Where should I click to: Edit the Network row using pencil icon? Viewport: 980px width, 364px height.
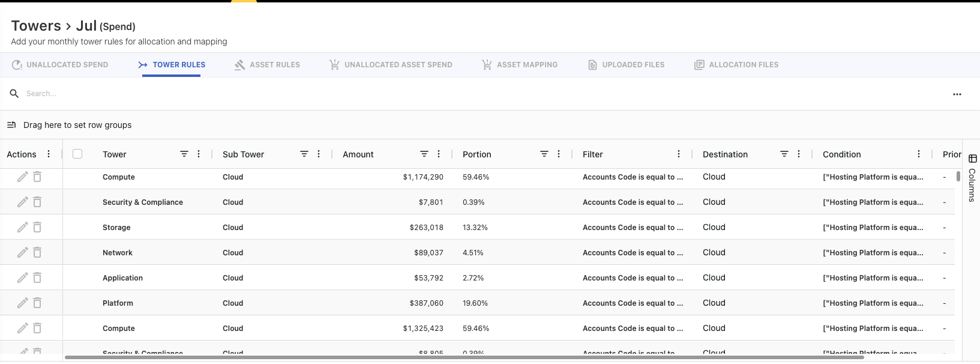coord(22,252)
